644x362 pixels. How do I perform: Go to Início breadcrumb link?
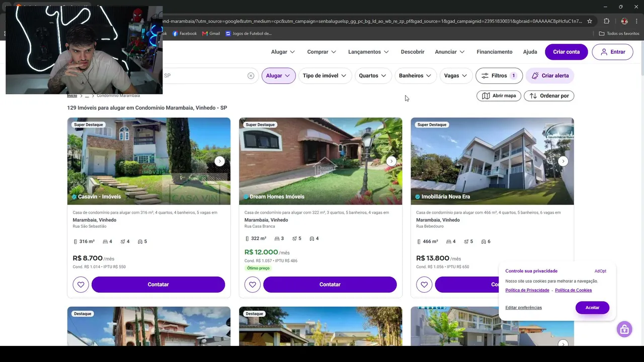72,96
